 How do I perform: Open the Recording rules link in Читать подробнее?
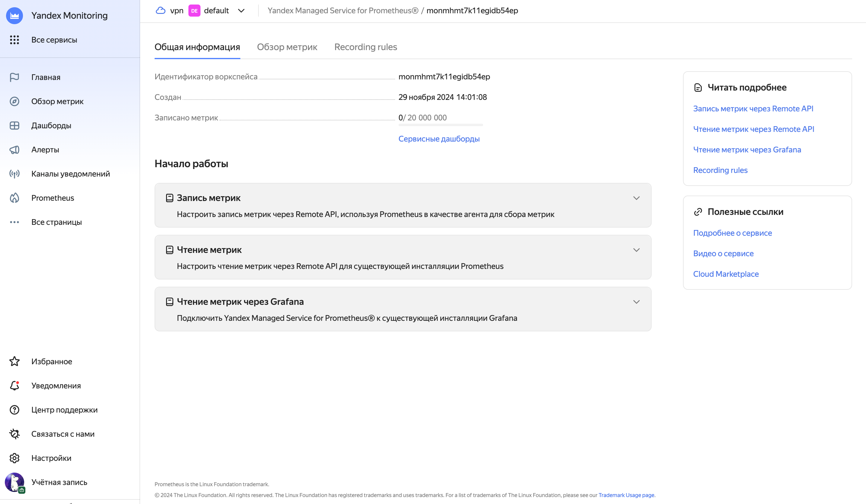(x=720, y=171)
